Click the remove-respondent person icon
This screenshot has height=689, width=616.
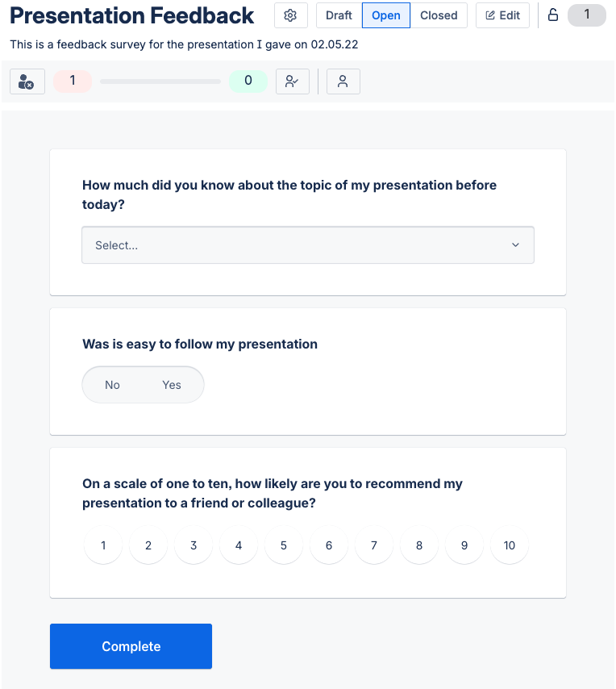coord(27,81)
